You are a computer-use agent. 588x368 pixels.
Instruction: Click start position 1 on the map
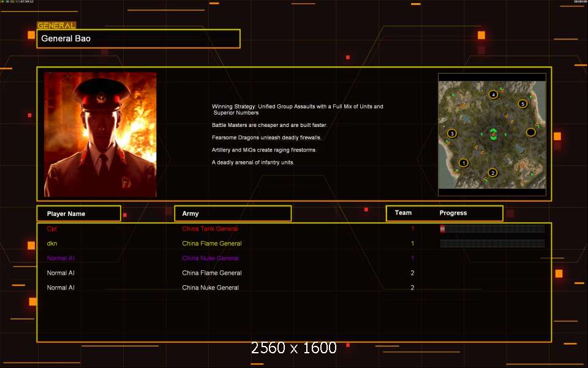click(464, 163)
